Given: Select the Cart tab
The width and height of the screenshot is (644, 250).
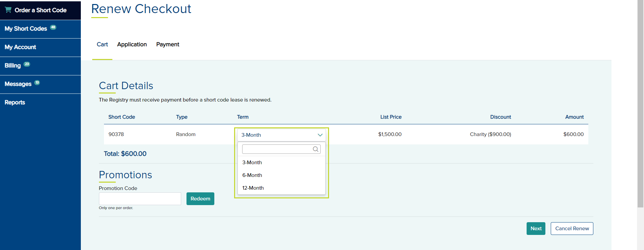Looking at the screenshot, I should tap(102, 45).
